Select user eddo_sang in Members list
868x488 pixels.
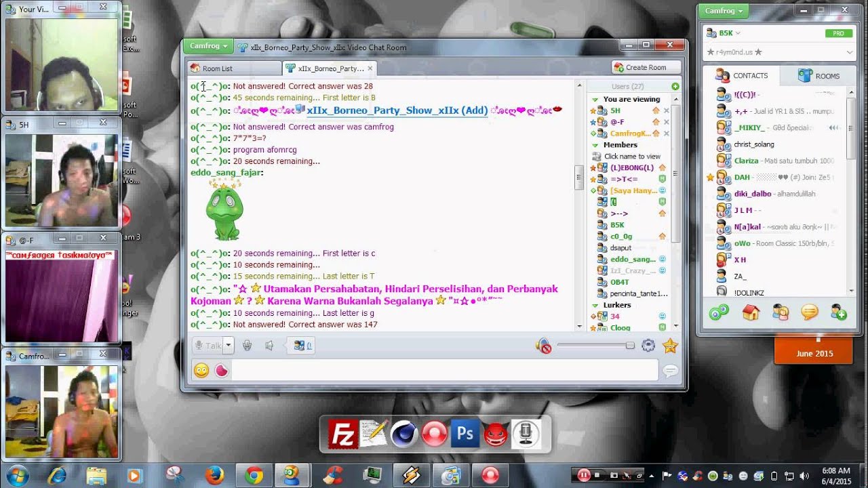[x=633, y=260]
